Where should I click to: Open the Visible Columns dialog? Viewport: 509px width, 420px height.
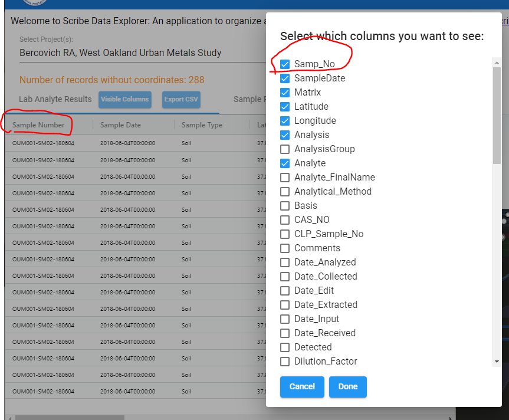coord(124,100)
